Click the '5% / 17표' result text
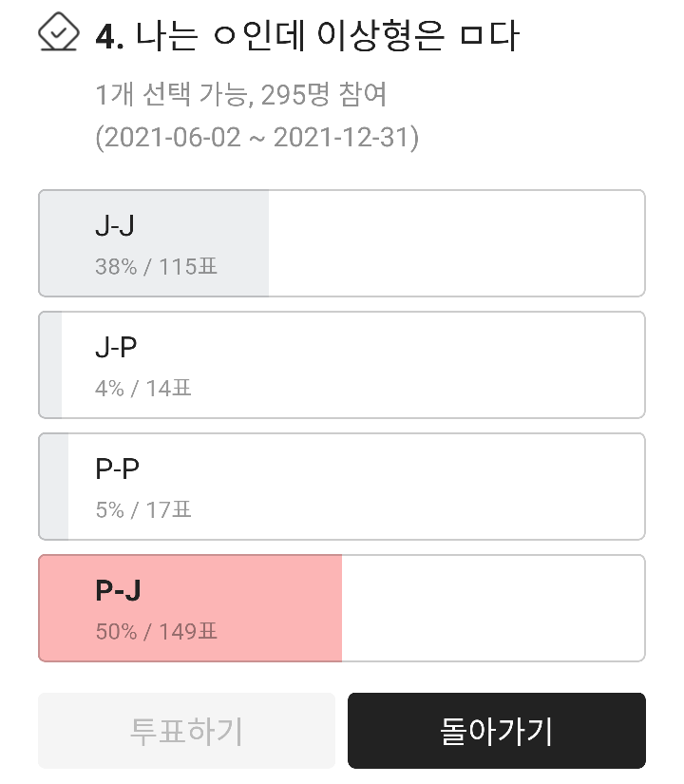This screenshot has width=684, height=784. pos(143,510)
